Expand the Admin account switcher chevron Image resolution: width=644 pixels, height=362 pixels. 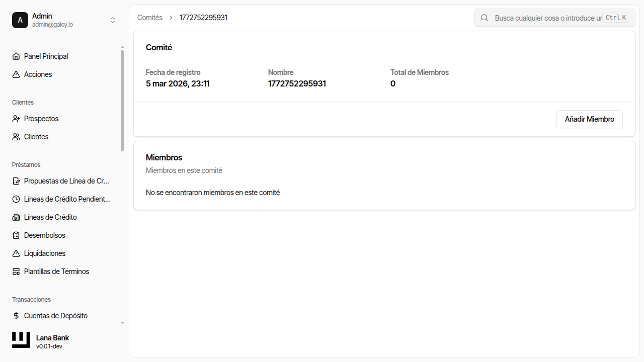pos(113,20)
